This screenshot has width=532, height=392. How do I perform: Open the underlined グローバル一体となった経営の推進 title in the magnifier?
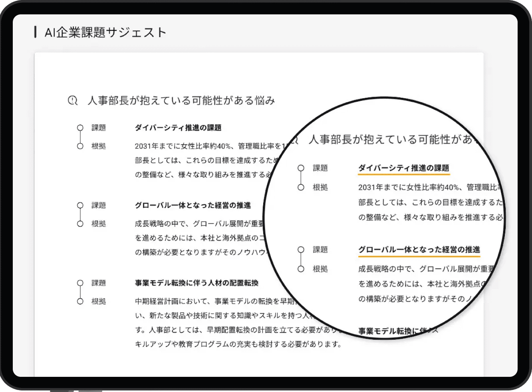(x=419, y=249)
